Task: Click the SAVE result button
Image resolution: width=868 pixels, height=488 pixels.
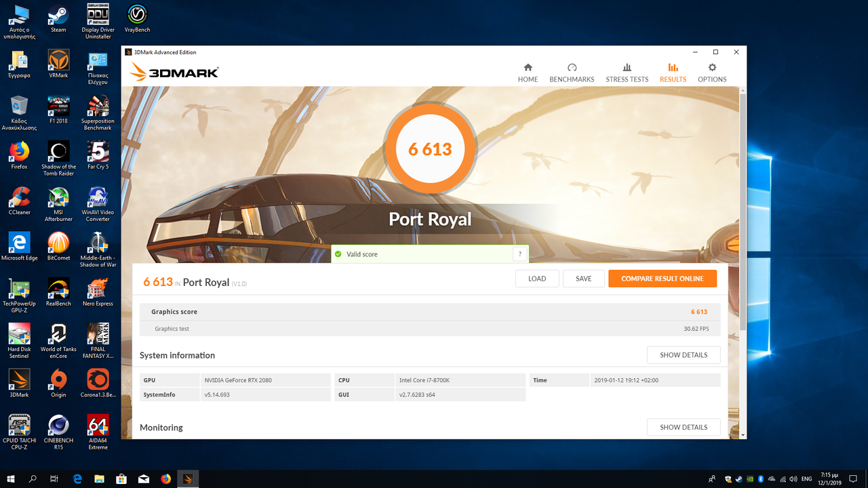Action: (584, 279)
